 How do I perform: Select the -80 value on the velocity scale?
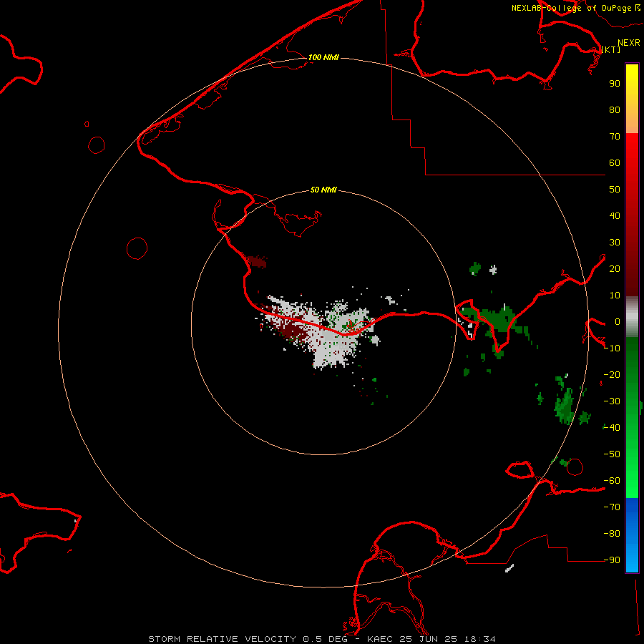[x=612, y=534]
